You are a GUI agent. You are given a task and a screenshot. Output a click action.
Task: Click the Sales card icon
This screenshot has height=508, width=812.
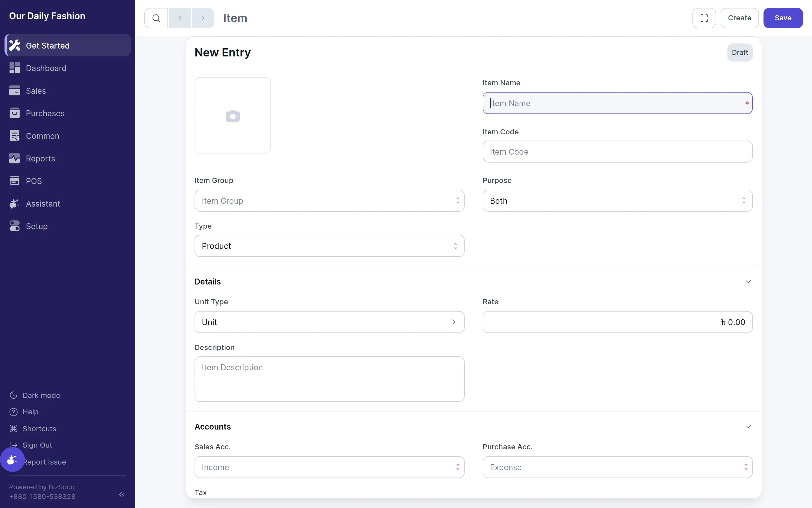(14, 90)
